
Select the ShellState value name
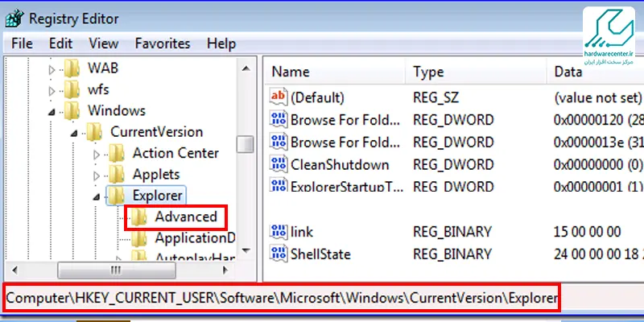pos(320,254)
